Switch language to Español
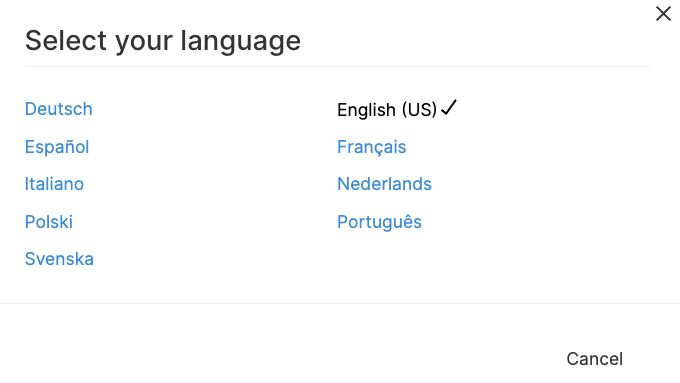680x383 pixels. click(57, 147)
